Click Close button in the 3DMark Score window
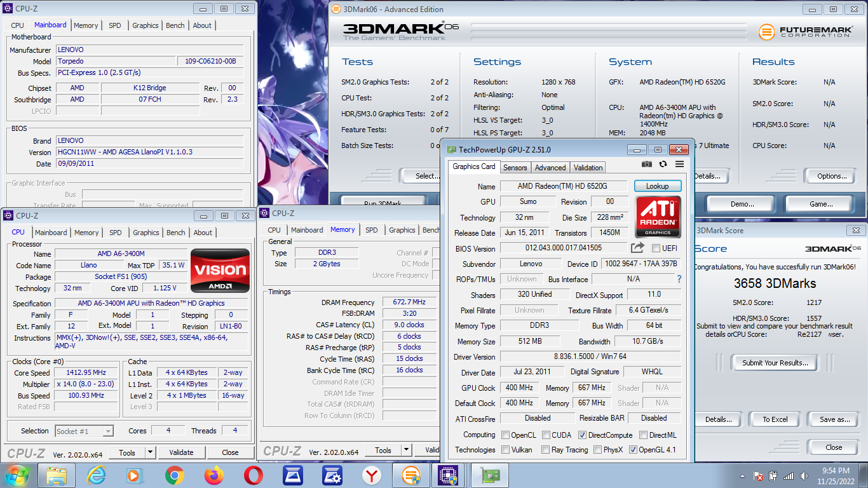The image size is (868, 488). 834,447
